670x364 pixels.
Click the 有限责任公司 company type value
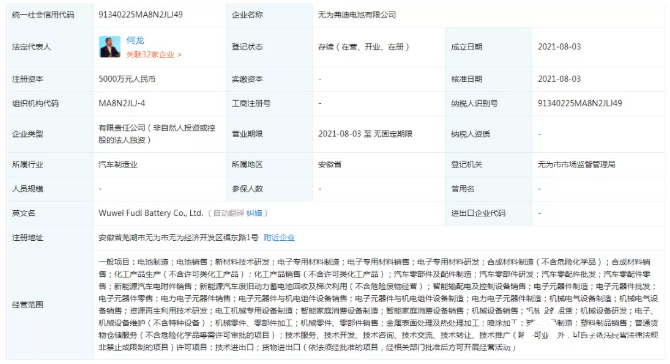(157, 134)
